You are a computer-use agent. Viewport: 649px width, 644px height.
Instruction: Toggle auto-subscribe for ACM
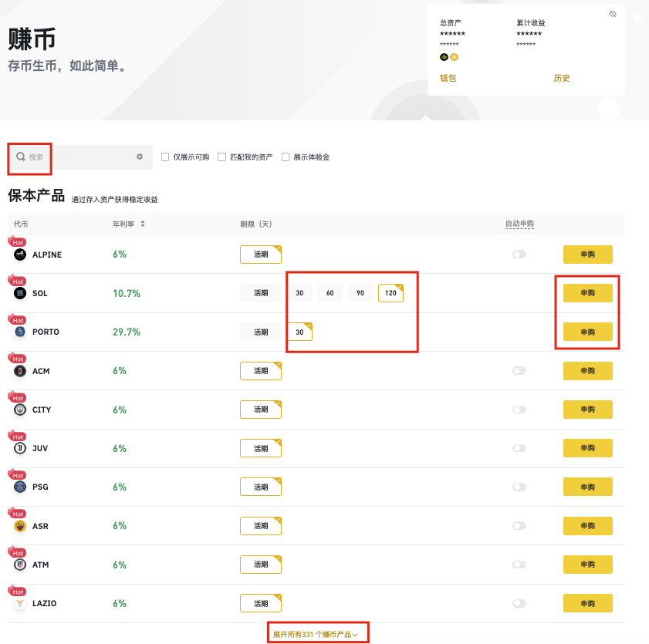click(x=519, y=371)
